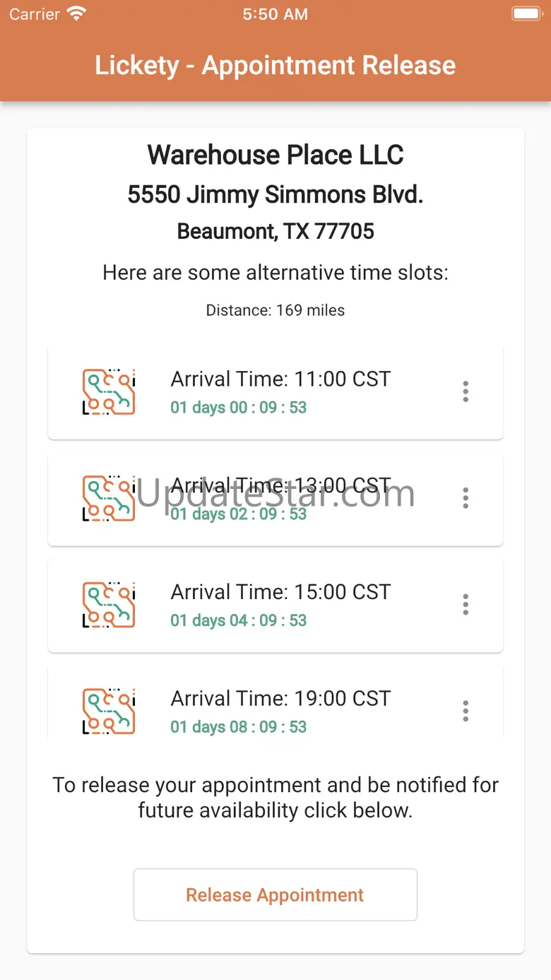Open three-dot menu for 15:00 CST slot

point(465,605)
